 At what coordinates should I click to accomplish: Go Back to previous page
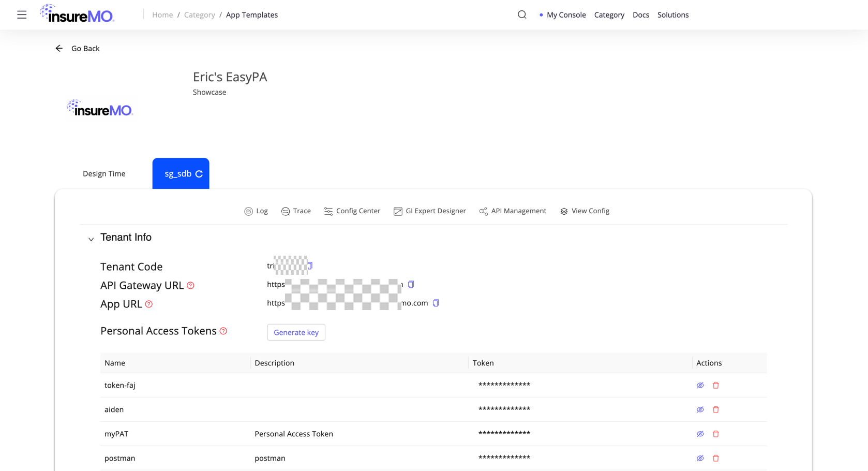78,48
